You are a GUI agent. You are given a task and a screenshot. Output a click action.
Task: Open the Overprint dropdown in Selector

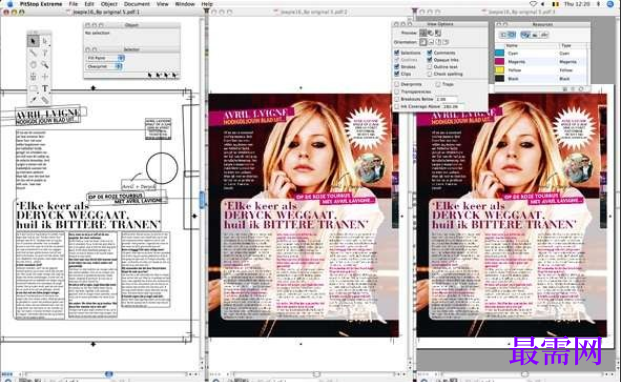(x=104, y=67)
